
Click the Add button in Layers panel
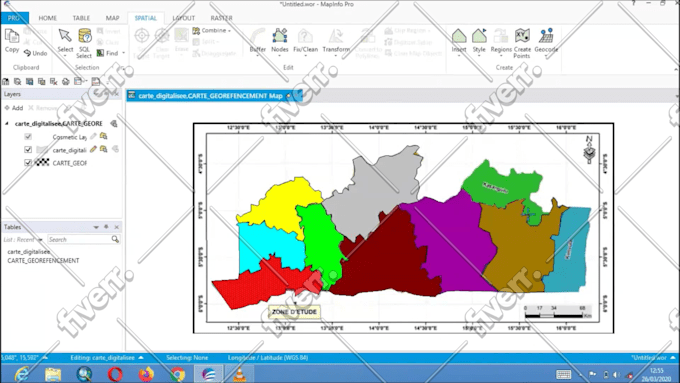tap(13, 108)
